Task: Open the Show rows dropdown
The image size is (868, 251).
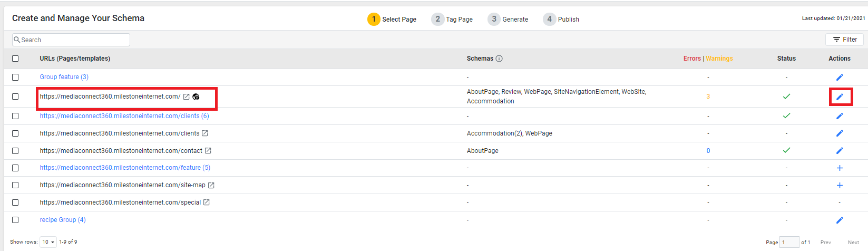Action: point(48,242)
